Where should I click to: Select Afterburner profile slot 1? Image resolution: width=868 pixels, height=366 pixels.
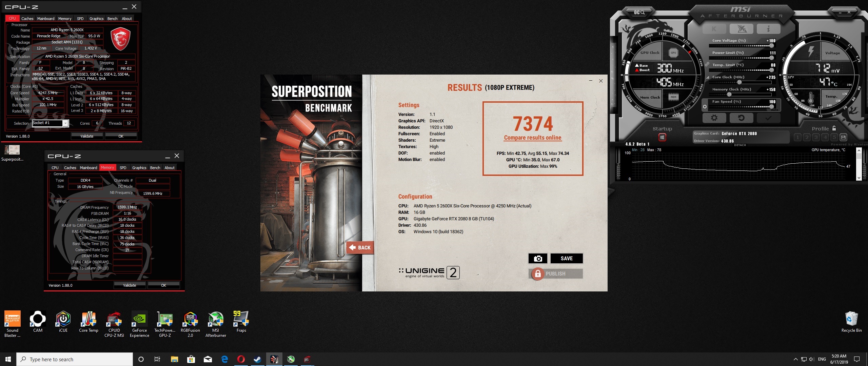point(798,137)
